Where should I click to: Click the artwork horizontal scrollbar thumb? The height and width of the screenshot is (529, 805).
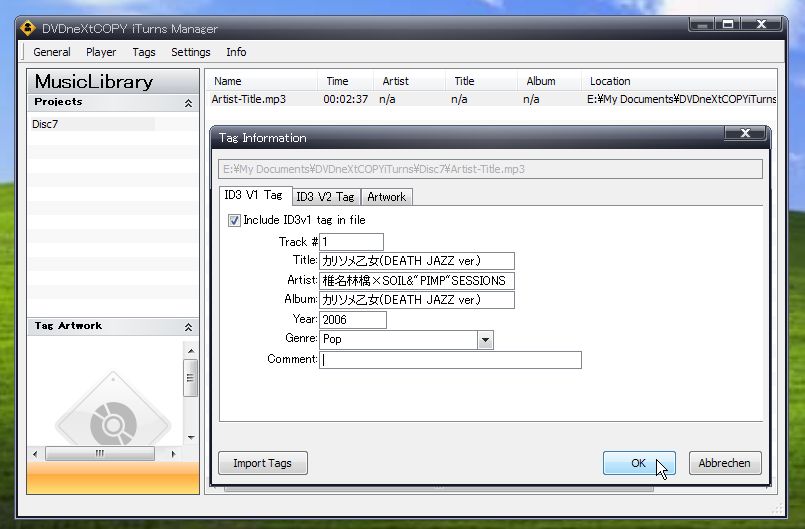[x=100, y=454]
